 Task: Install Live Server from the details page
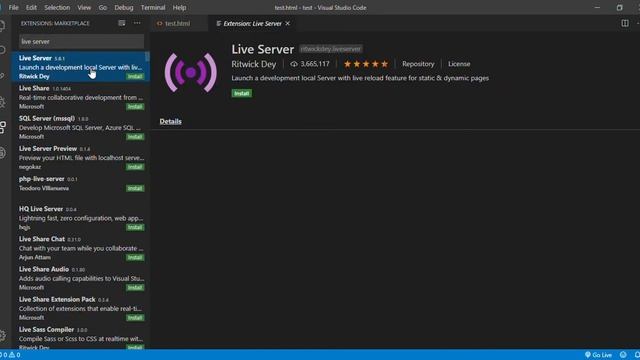[242, 93]
